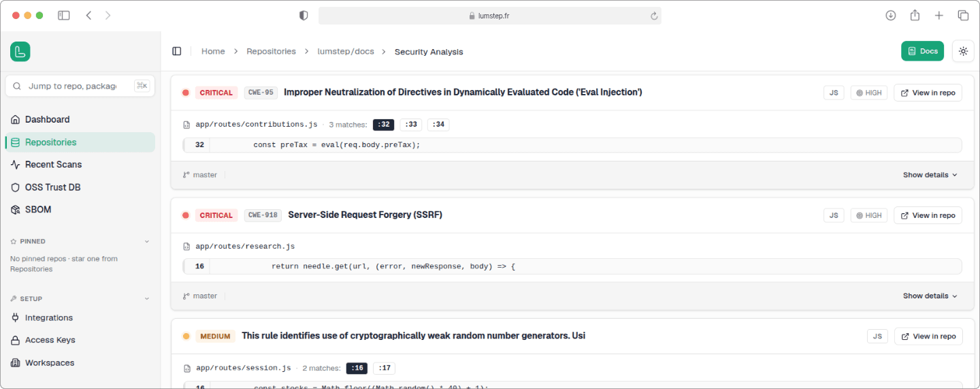The height and width of the screenshot is (389, 980).
Task: Select match line :16 in session.js
Action: pos(357,368)
